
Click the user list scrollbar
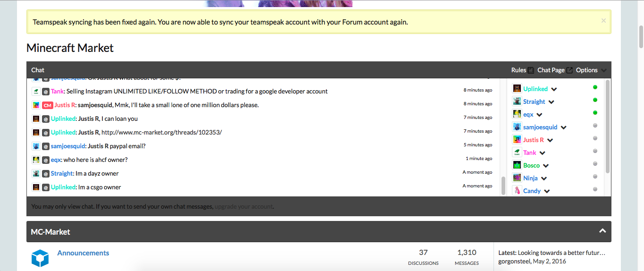click(608, 126)
